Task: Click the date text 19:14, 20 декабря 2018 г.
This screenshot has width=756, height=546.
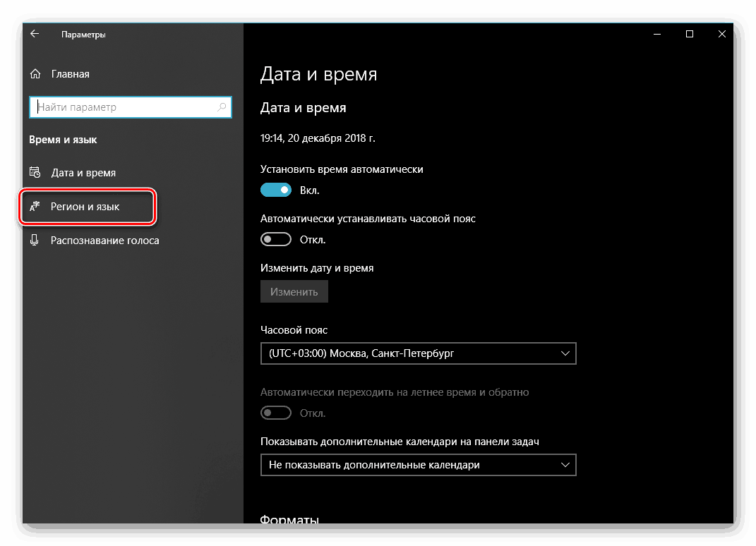Action: pos(318,138)
